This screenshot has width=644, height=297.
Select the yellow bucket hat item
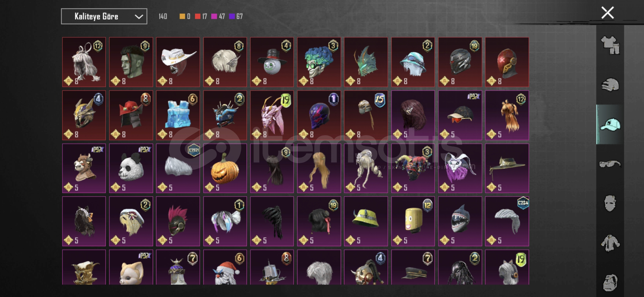(x=366, y=221)
